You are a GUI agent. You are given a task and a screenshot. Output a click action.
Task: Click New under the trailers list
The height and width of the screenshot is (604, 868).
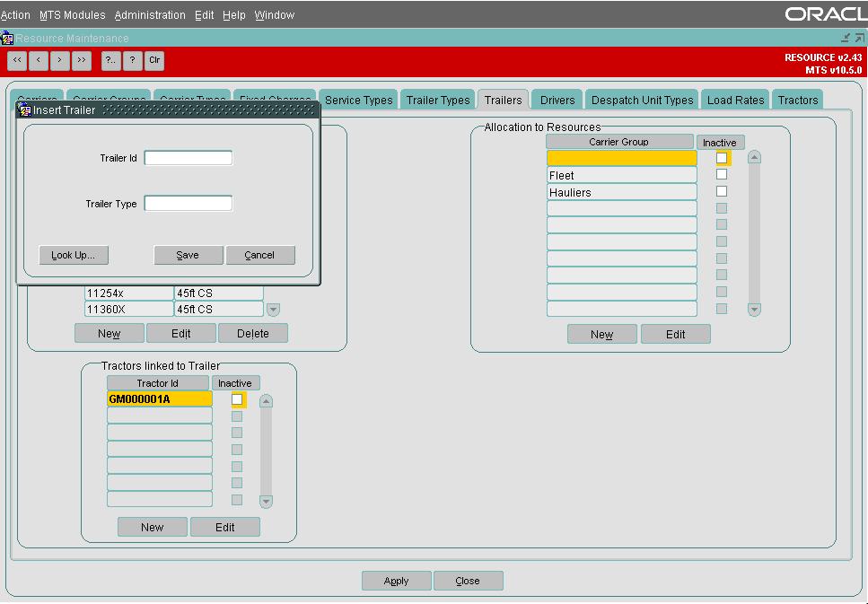coord(109,333)
